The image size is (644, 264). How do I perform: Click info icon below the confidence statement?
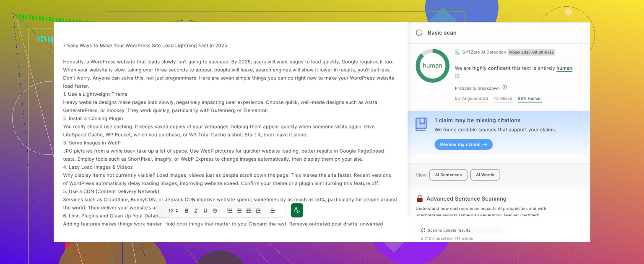click(457, 76)
